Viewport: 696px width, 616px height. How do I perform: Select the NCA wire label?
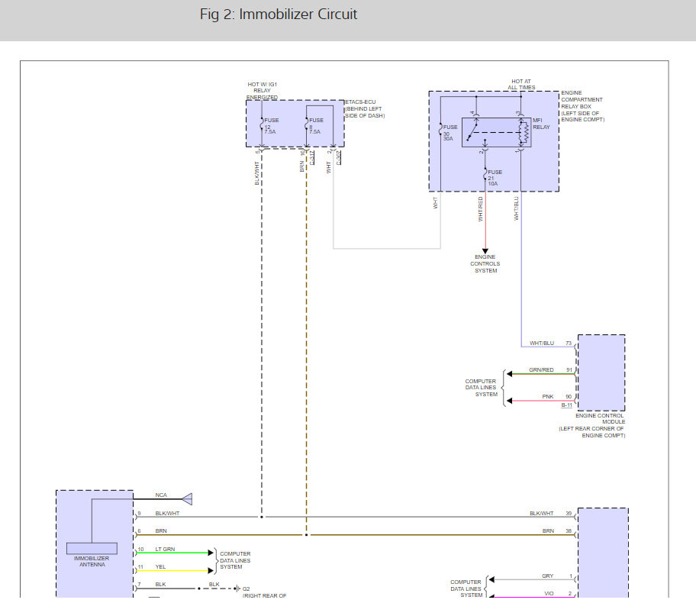(161, 495)
